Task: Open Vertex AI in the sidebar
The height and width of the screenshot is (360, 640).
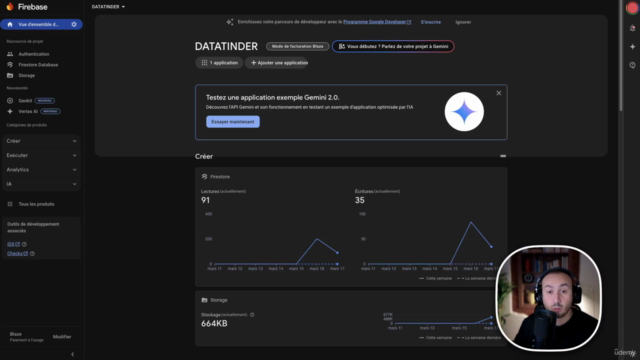Action: pyautogui.click(x=28, y=111)
